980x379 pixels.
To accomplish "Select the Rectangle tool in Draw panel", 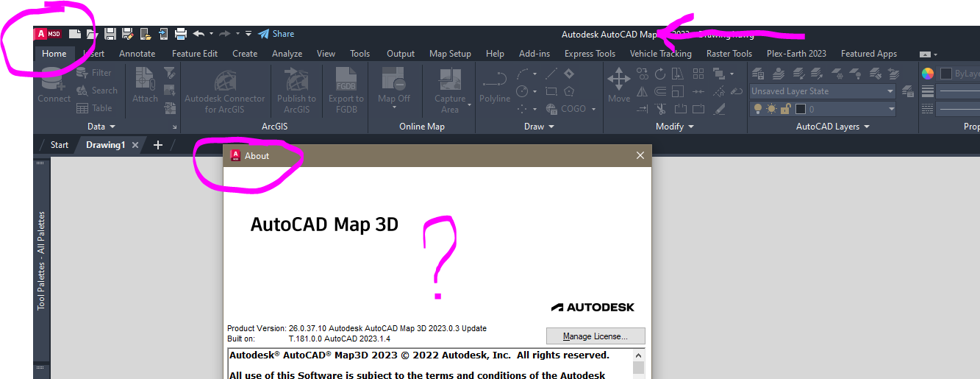I will coord(551,91).
